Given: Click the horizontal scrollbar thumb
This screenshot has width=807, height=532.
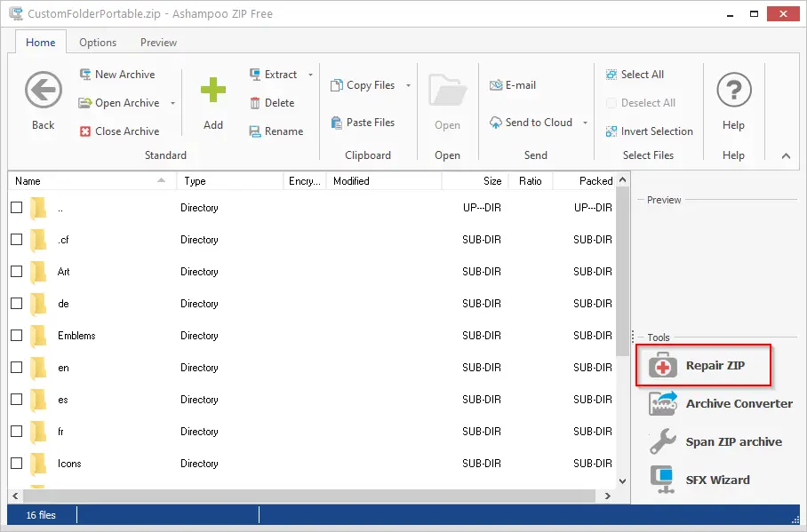Looking at the screenshot, I should coord(310,496).
